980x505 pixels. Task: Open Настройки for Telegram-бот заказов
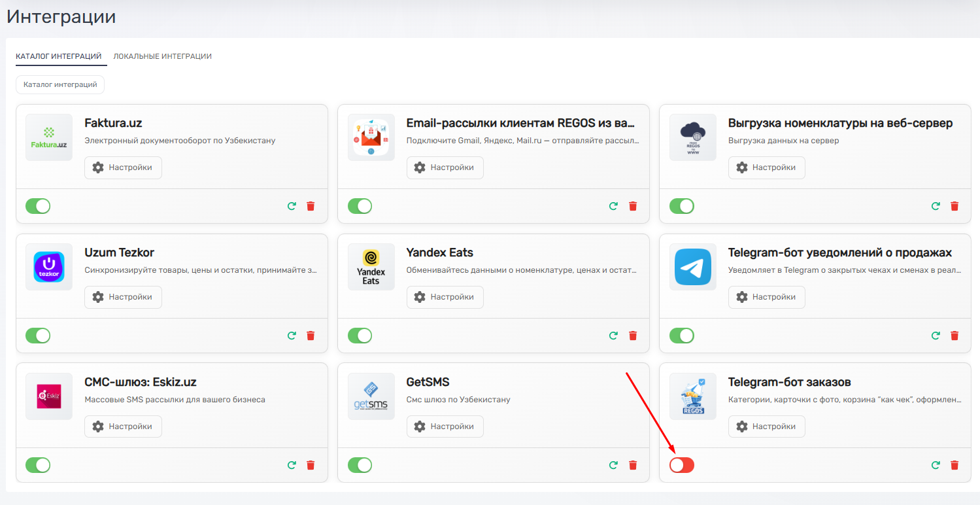click(766, 427)
